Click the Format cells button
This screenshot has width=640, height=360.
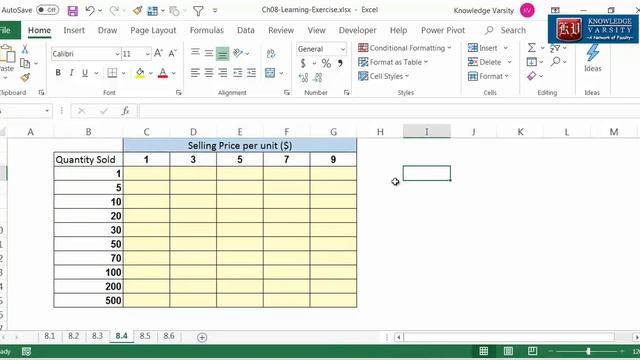[489, 76]
